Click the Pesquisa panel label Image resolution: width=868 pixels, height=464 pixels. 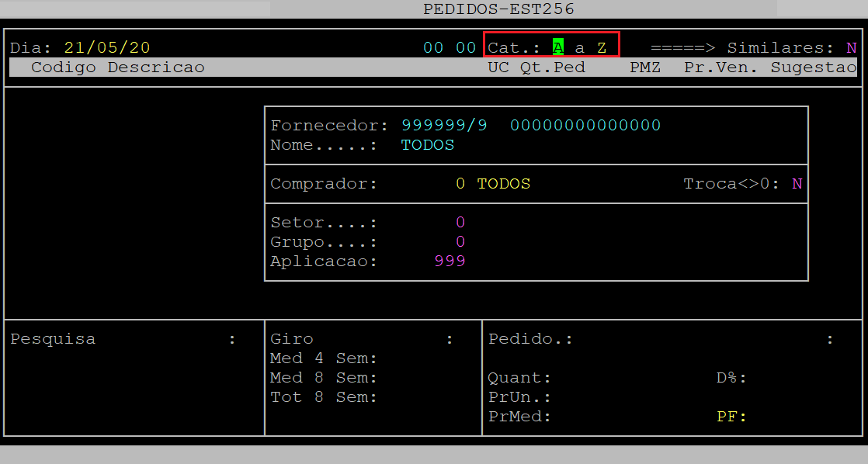click(53, 339)
